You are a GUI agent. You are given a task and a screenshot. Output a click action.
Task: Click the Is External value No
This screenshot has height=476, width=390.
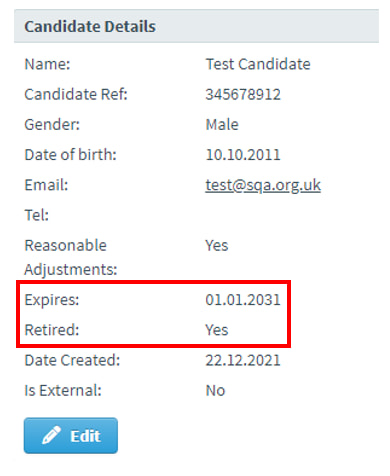tap(215, 391)
